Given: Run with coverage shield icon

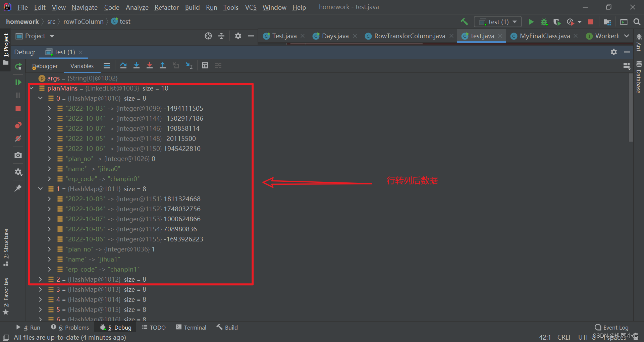Looking at the screenshot, I should (x=557, y=22).
